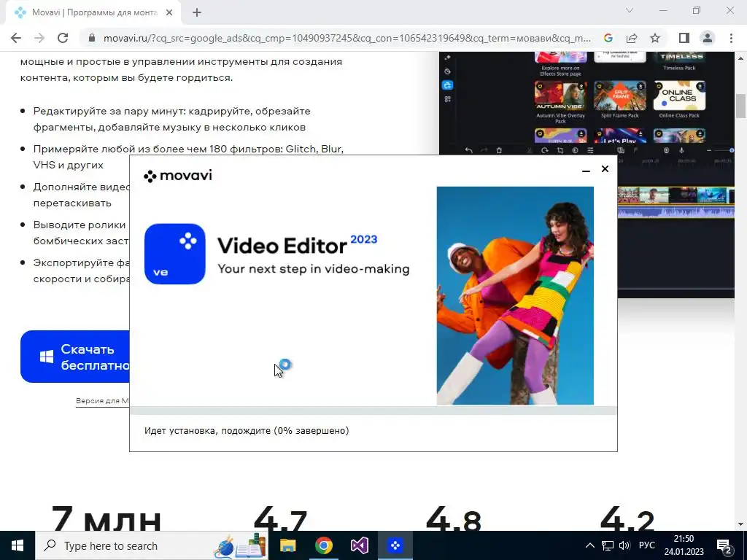This screenshot has height=560, width=747.
Task: Click the microphone icon in editor preview
Action: tap(682, 150)
